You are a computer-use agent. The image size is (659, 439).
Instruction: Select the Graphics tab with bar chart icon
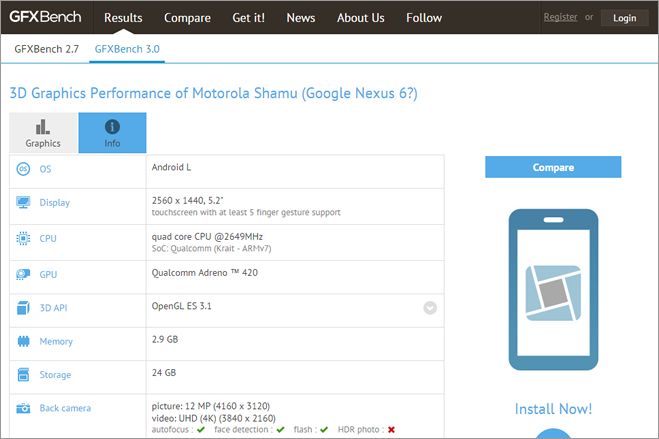pos(43,133)
